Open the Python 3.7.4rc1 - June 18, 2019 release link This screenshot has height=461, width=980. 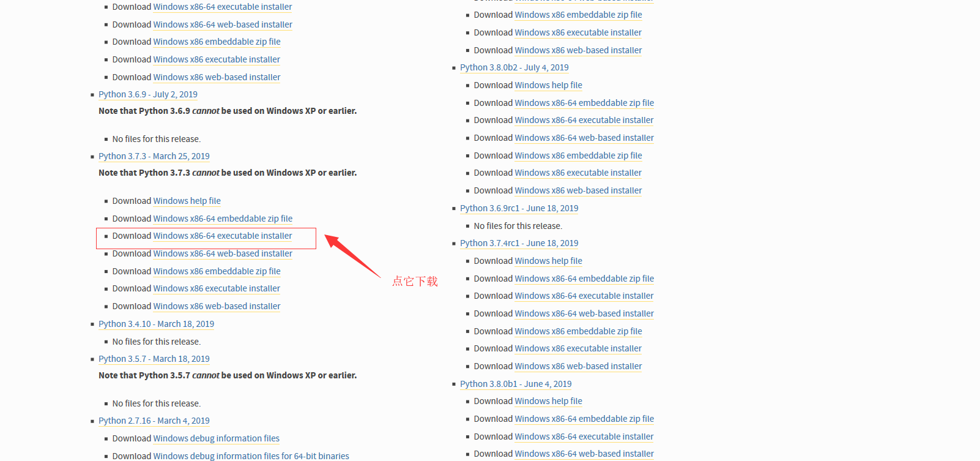coord(519,243)
